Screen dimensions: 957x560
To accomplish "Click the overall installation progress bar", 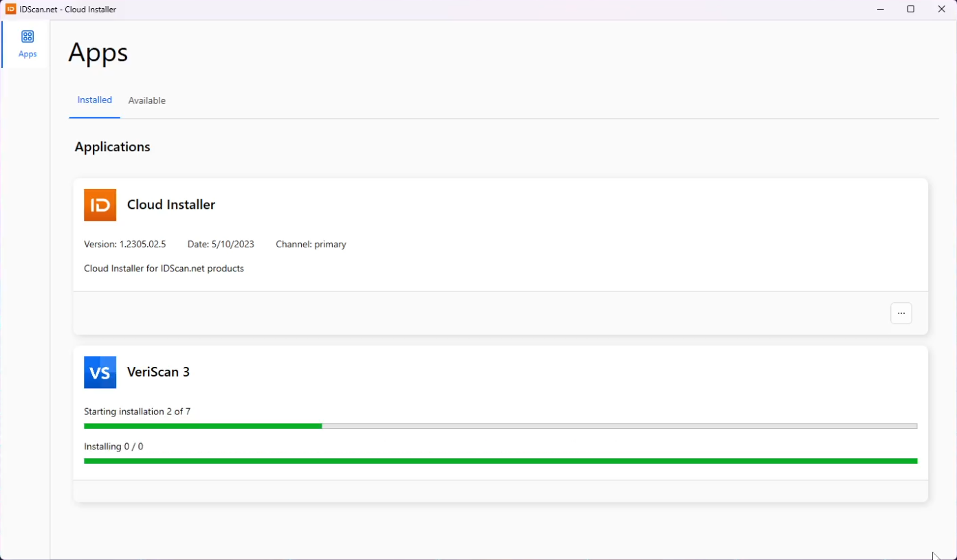I will 500,426.
